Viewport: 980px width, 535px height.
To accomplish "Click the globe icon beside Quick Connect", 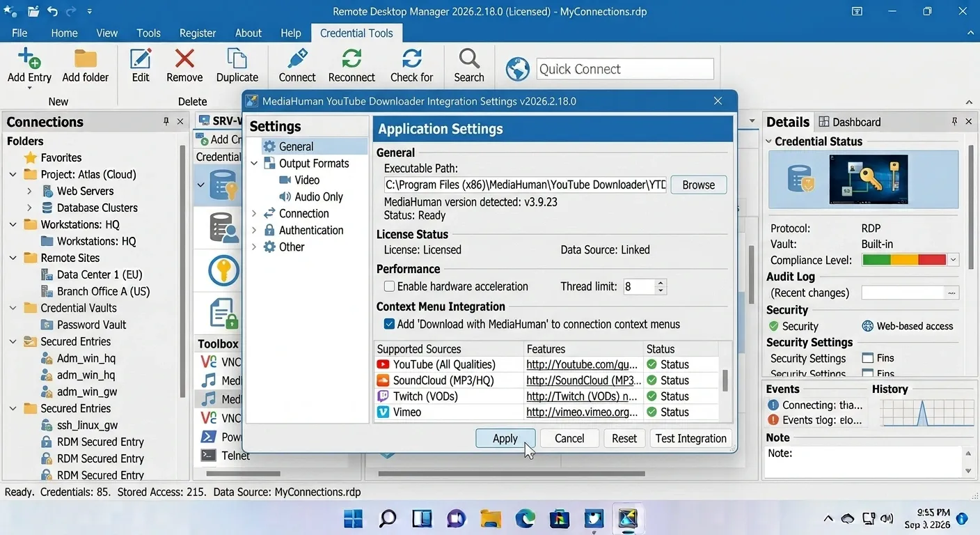I will pos(518,69).
